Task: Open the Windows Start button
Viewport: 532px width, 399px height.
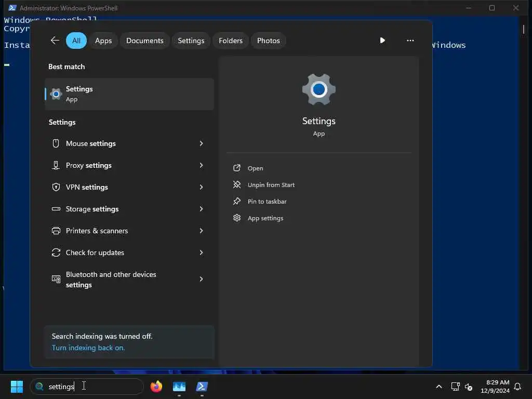Action: pos(17,387)
